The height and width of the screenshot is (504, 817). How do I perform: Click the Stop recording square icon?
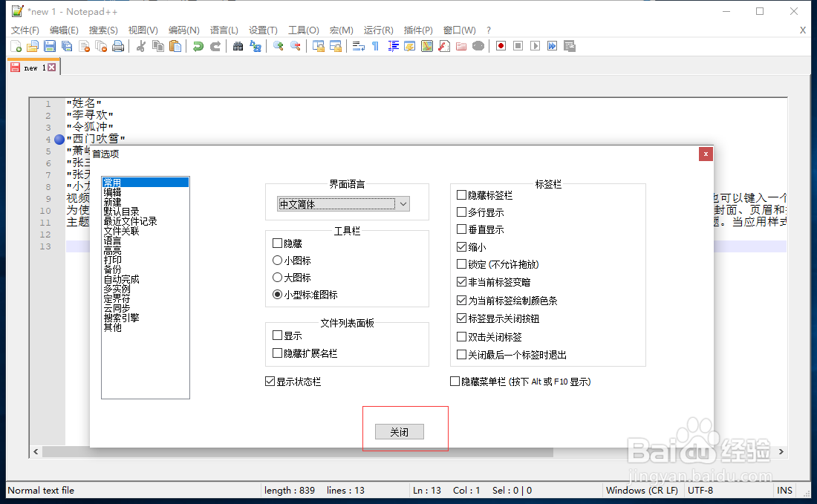518,46
